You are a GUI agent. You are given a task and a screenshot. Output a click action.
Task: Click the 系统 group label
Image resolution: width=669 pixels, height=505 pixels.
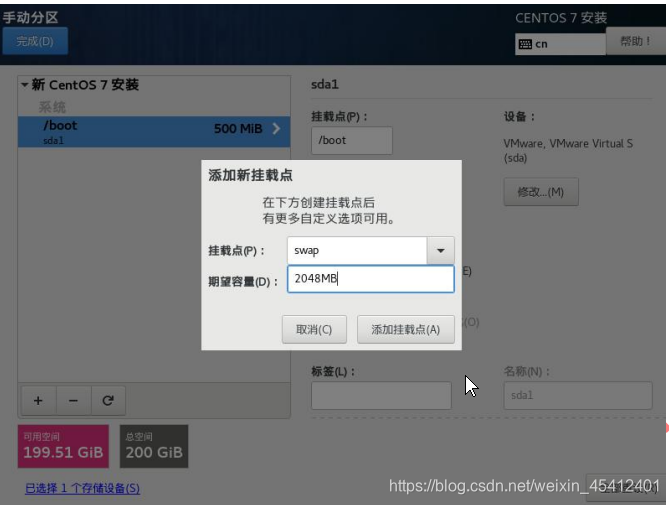pyautogui.click(x=52, y=107)
